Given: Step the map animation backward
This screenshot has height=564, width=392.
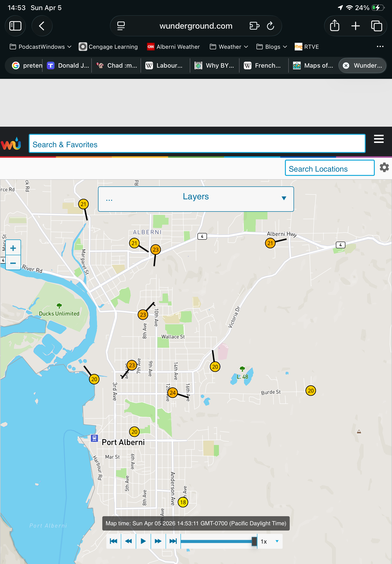Looking at the screenshot, I should (x=128, y=541).
